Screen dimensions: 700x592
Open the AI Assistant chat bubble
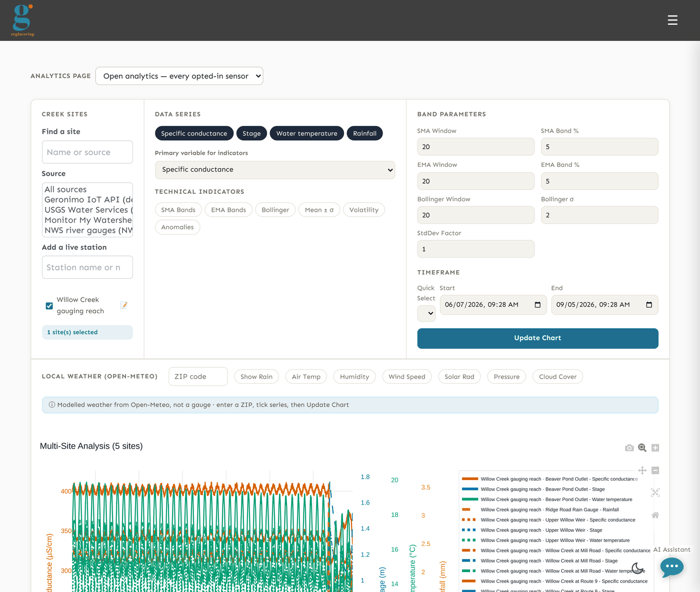pos(672,567)
